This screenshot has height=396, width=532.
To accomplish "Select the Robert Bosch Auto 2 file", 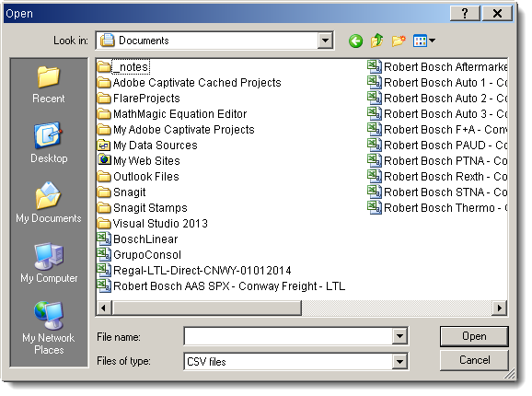I will pos(437,98).
